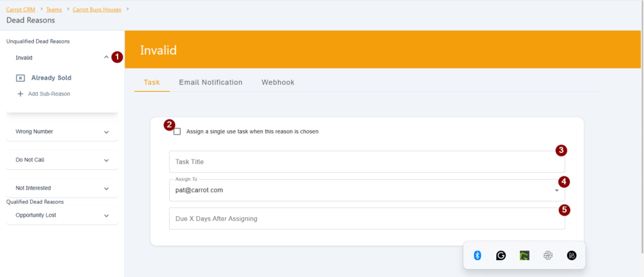Click into the Task Title field
This screenshot has width=644, height=277.
click(367, 161)
